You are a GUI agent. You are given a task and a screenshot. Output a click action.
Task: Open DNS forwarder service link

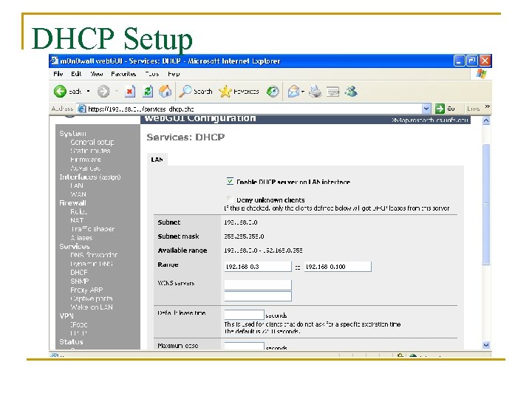tap(94, 255)
